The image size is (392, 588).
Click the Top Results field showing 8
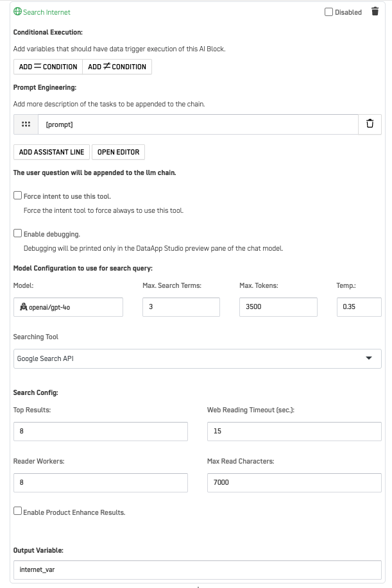coord(100,431)
